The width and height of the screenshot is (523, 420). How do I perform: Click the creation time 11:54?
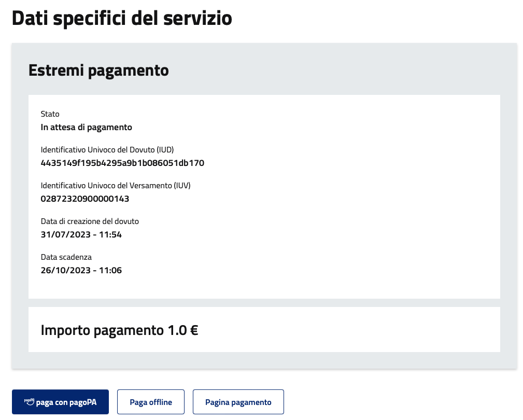[x=110, y=234]
